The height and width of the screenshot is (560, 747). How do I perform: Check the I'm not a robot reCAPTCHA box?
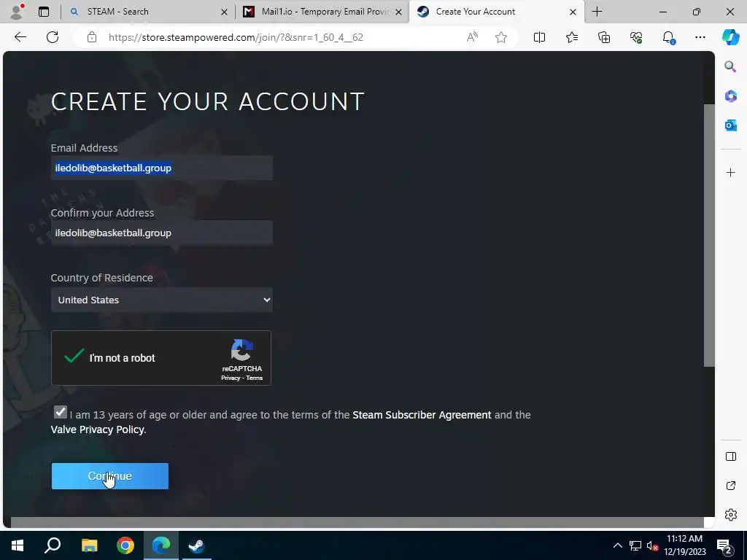[74, 356]
